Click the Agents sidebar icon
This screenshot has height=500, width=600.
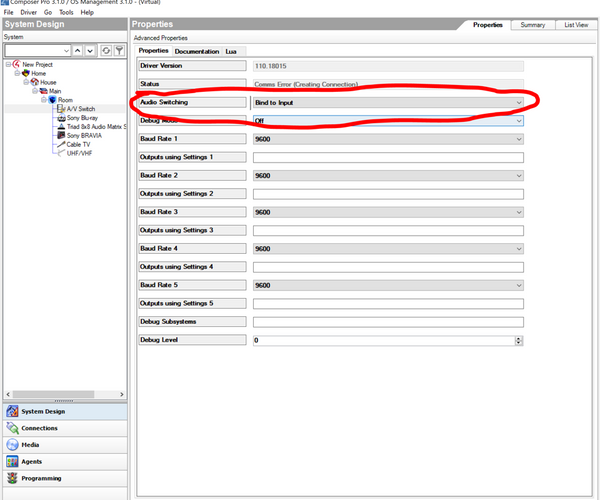click(12, 461)
